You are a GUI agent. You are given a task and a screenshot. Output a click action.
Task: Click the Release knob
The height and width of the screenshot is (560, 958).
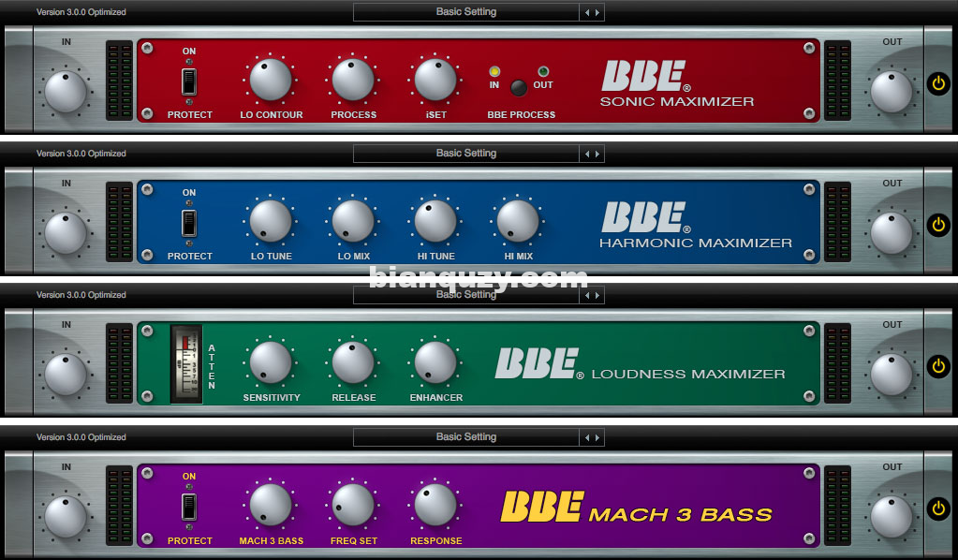click(353, 362)
